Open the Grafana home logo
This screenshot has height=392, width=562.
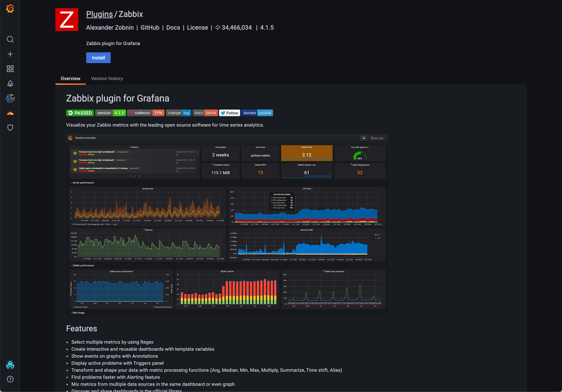(10, 8)
